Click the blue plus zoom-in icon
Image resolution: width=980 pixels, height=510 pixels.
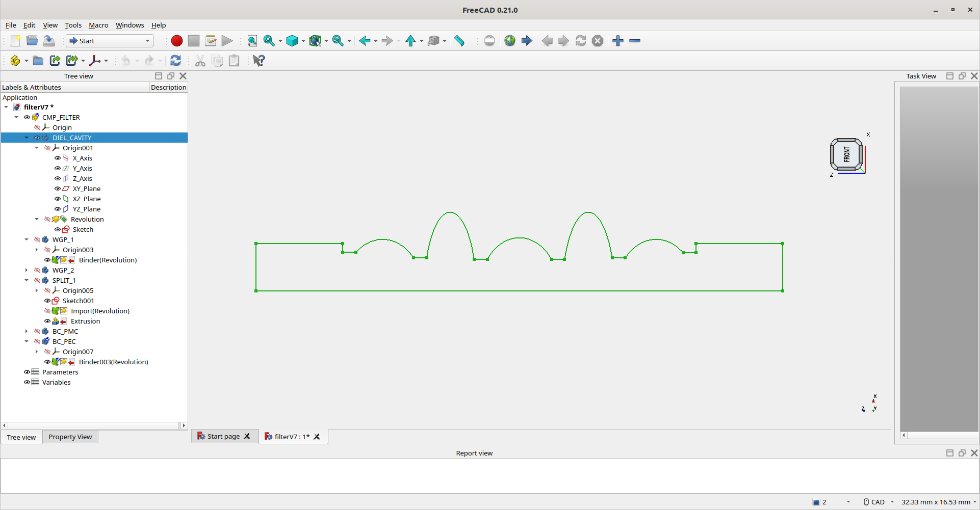pos(618,41)
